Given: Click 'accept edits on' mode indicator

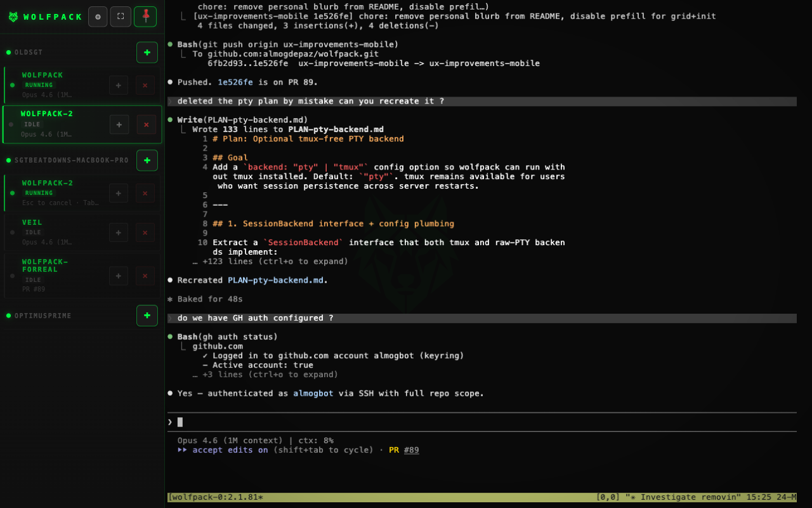Looking at the screenshot, I should (x=230, y=450).
